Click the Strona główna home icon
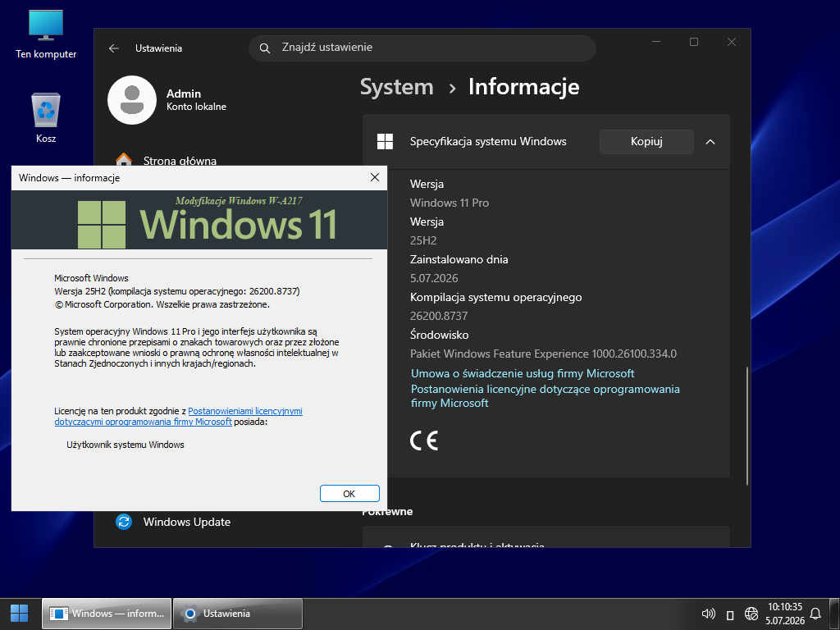 124,160
